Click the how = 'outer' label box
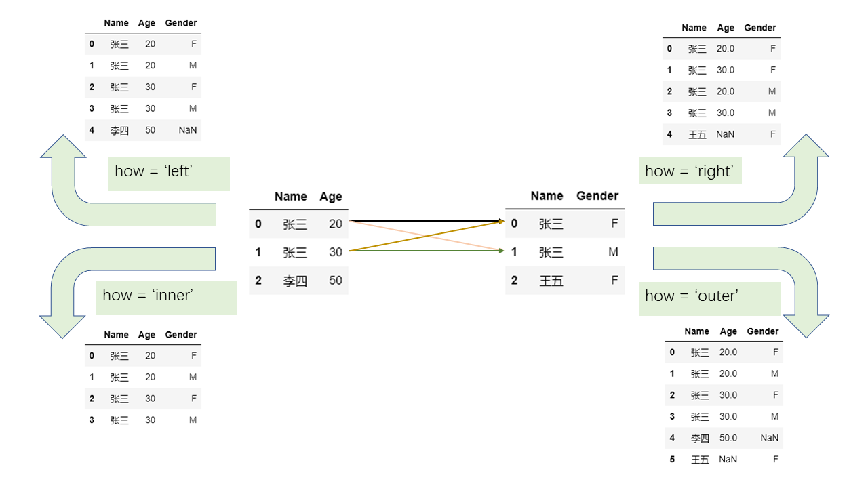Image resolution: width=868 pixels, height=488 pixels. [x=709, y=299]
